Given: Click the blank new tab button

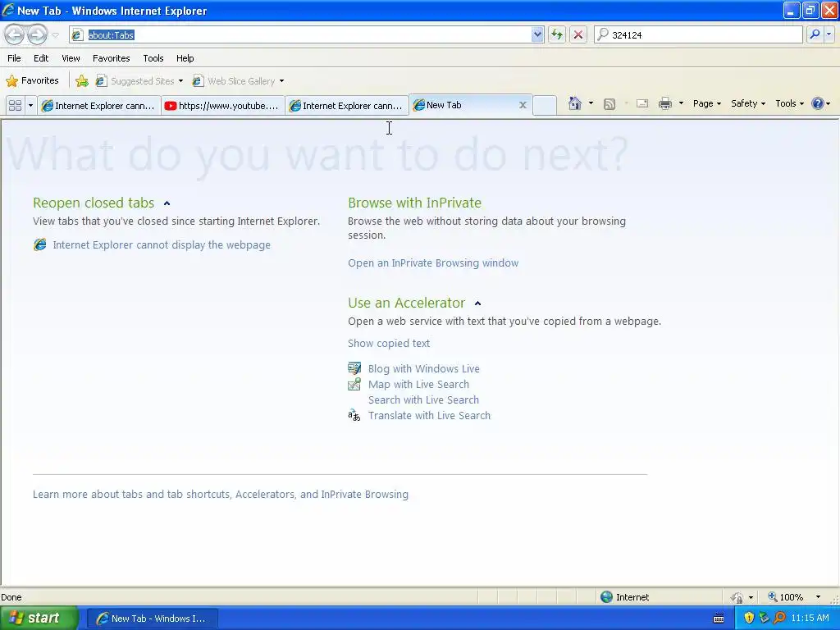Looking at the screenshot, I should pos(545,106).
